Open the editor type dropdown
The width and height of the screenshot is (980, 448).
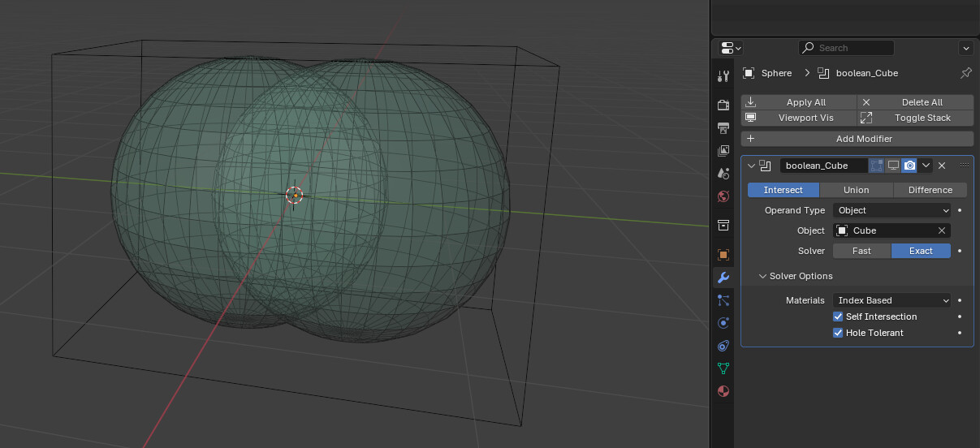731,48
